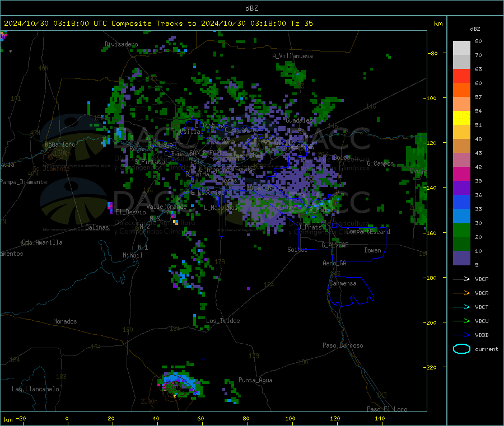
Task: Click the blue Carmensa district outline
Action: click(351, 291)
